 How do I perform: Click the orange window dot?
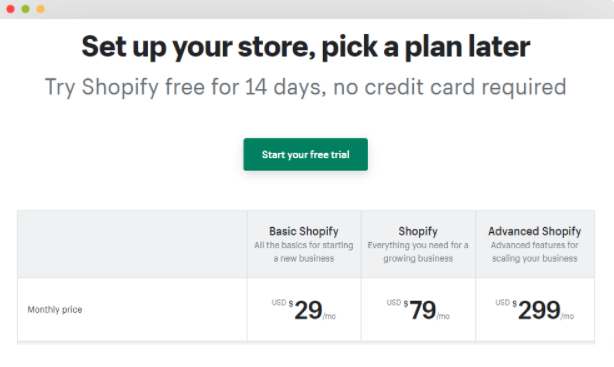tap(40, 9)
